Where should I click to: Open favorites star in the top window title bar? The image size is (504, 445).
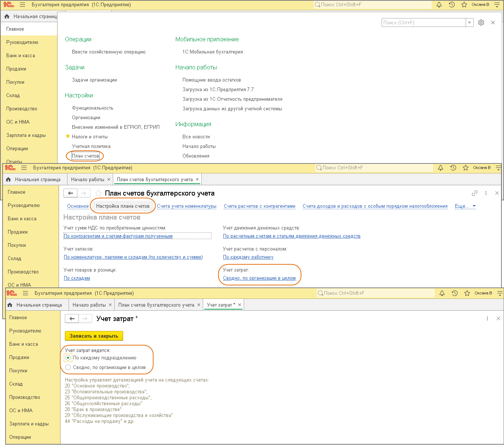(x=464, y=5)
